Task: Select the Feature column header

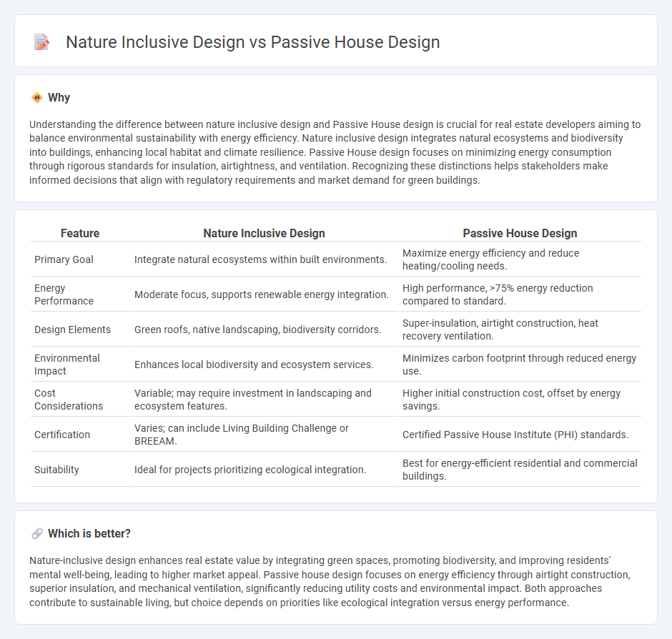Action: click(x=79, y=233)
